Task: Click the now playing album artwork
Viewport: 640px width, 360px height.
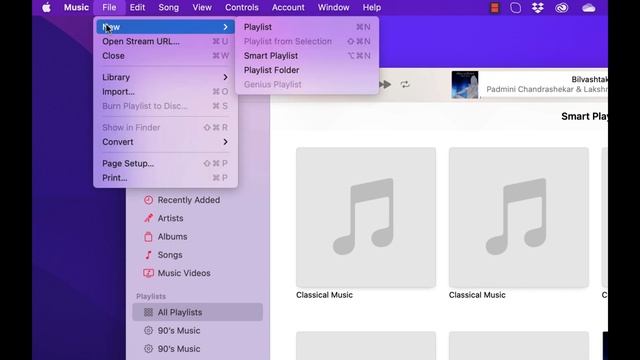Action: tap(464, 84)
